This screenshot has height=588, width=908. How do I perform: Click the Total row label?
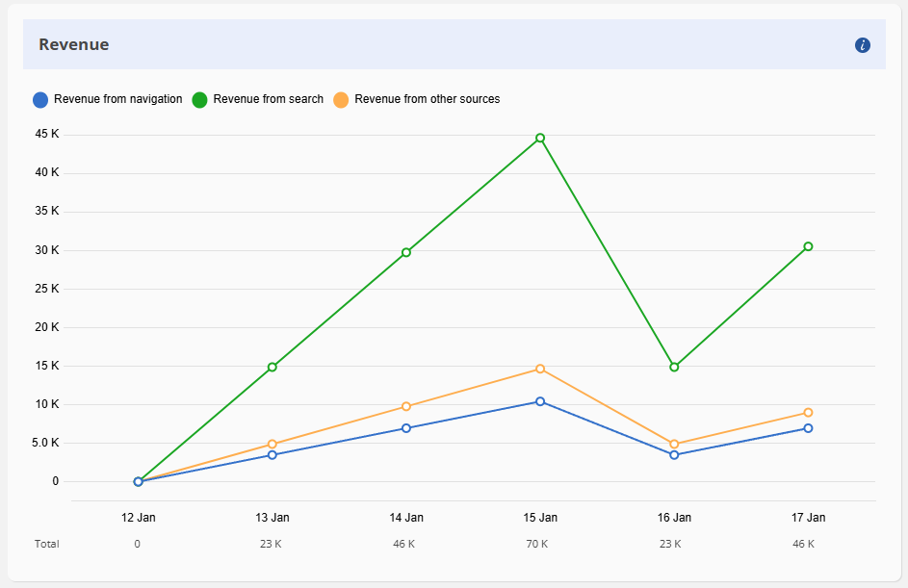[x=47, y=544]
